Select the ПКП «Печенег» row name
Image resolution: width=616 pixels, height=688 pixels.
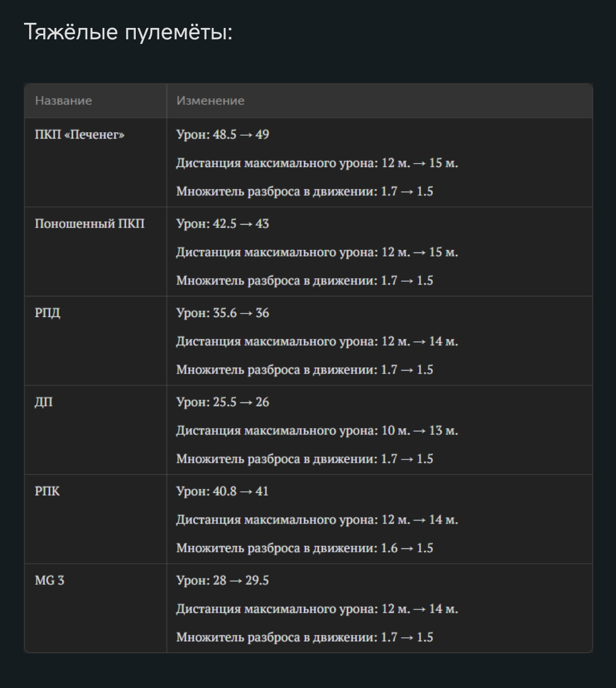click(79, 135)
